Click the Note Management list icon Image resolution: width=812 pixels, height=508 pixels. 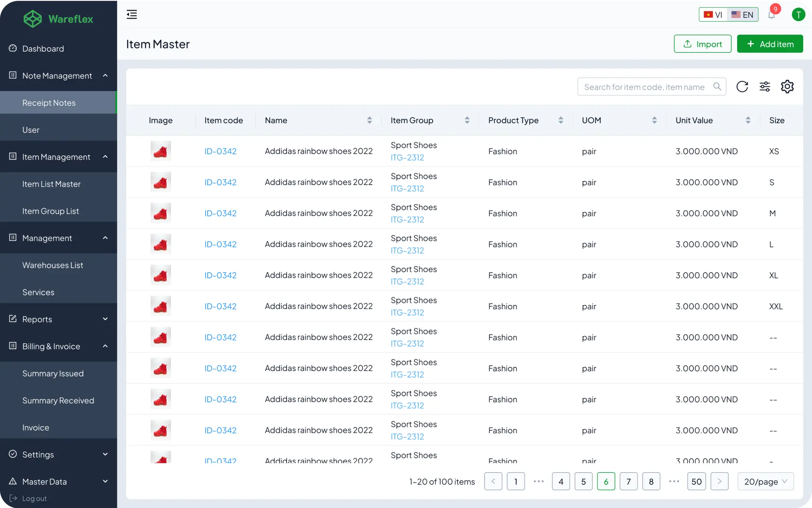(x=13, y=75)
